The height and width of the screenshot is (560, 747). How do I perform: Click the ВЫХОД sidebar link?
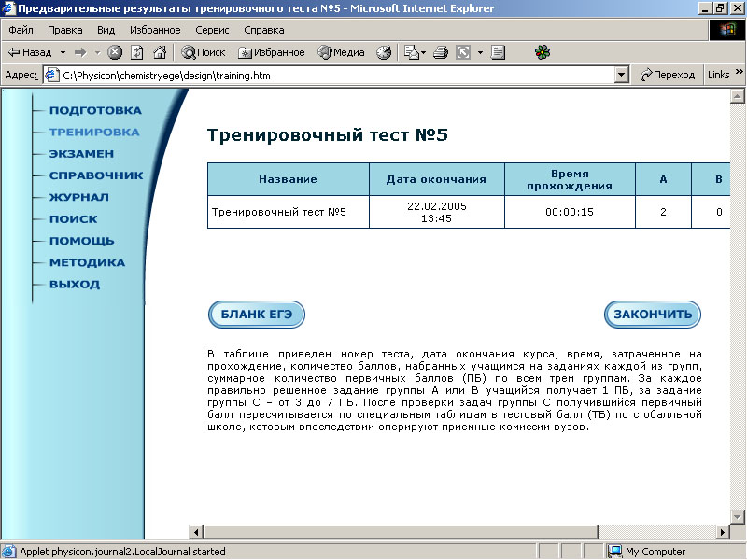coord(75,285)
